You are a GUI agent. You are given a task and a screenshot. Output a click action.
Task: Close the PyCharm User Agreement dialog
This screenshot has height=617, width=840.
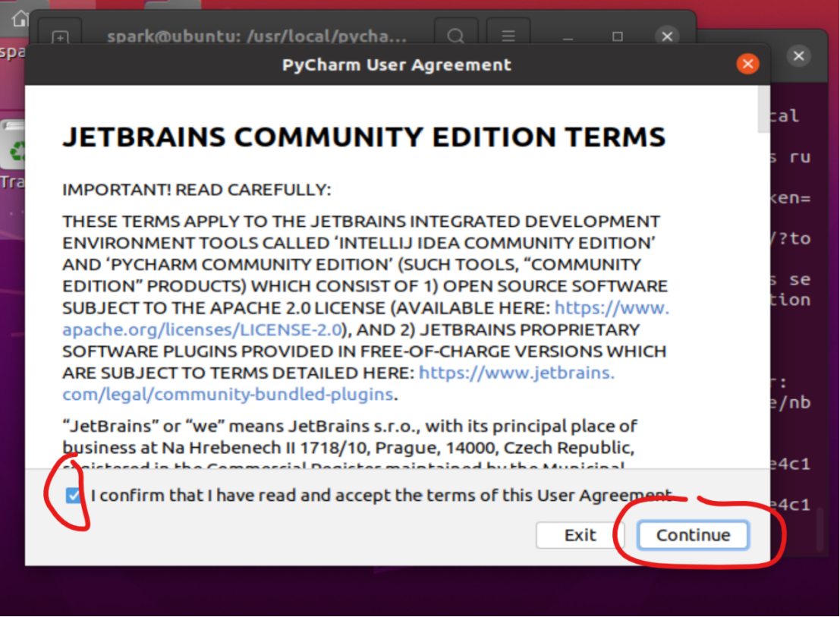tap(748, 65)
